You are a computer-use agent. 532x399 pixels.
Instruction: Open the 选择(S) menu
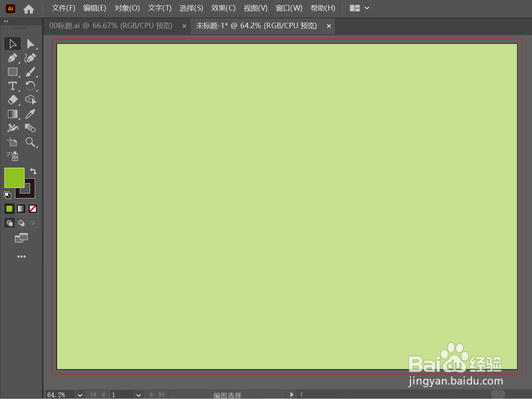191,8
